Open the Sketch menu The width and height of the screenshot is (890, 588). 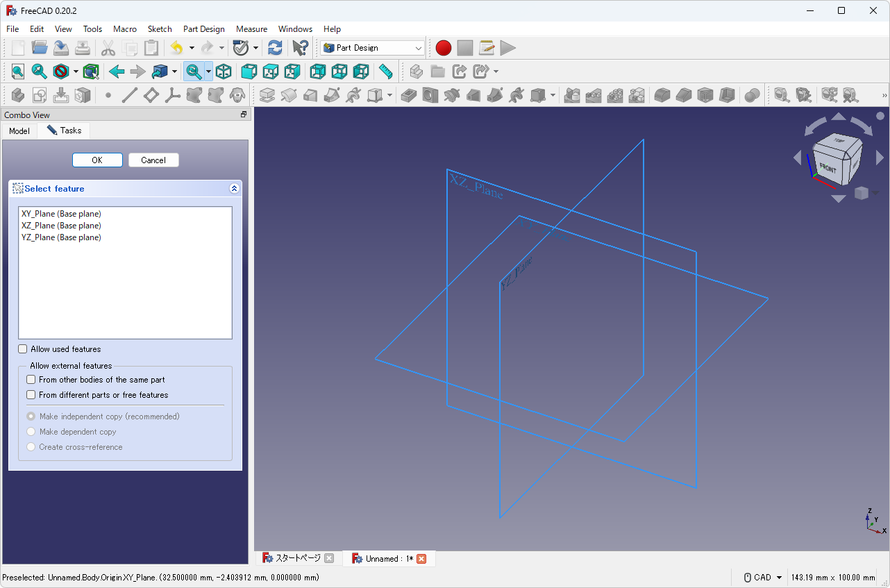(160, 29)
